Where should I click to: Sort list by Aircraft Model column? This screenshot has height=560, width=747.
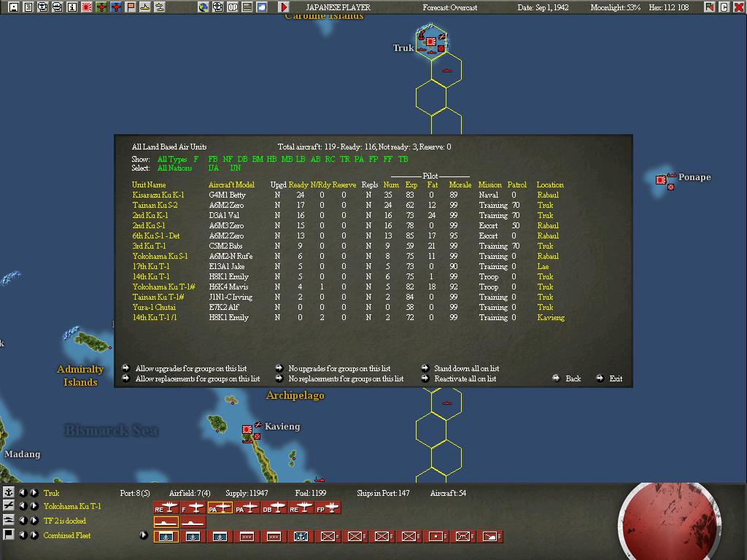(231, 184)
